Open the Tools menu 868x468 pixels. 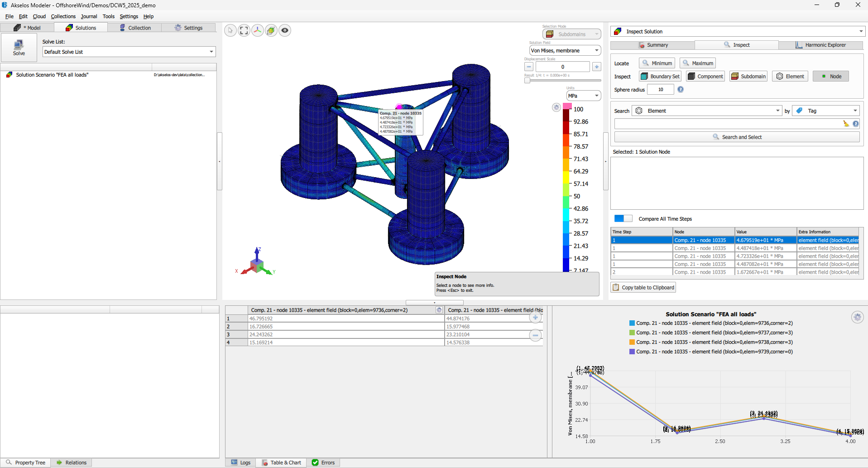(109, 16)
